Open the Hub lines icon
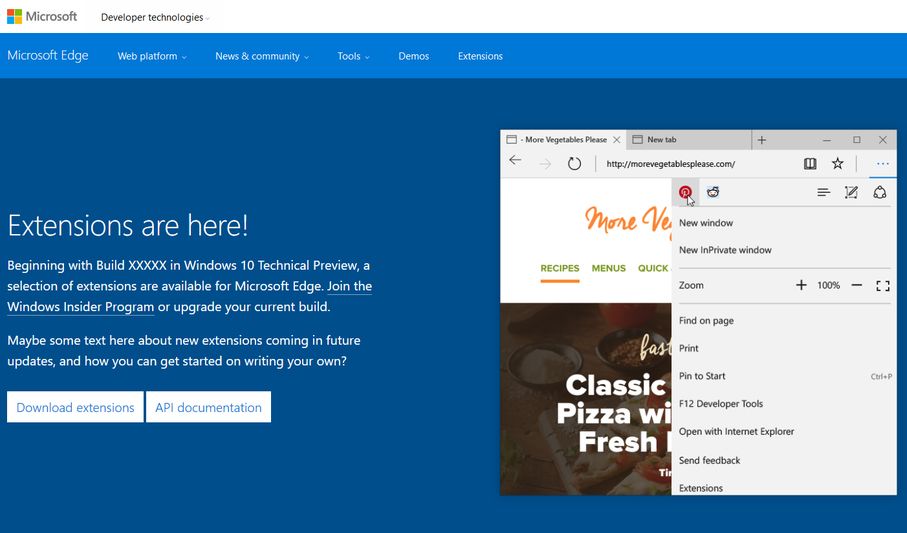 [824, 192]
